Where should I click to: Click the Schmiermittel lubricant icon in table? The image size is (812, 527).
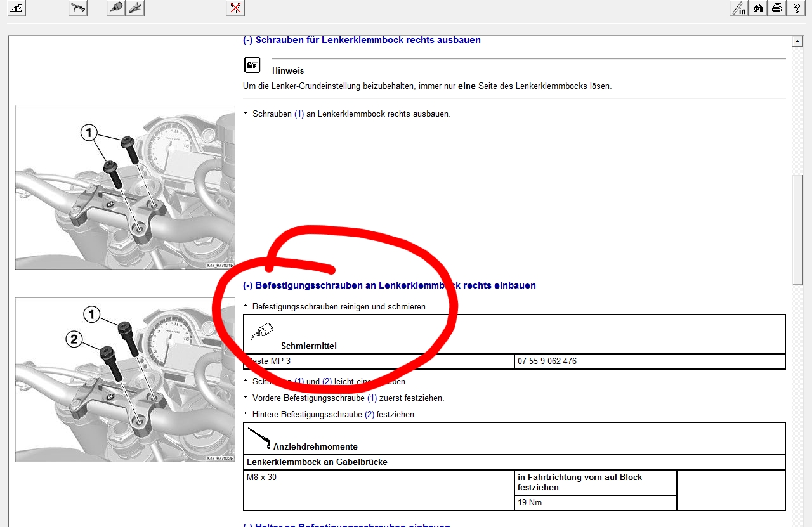pos(261,332)
